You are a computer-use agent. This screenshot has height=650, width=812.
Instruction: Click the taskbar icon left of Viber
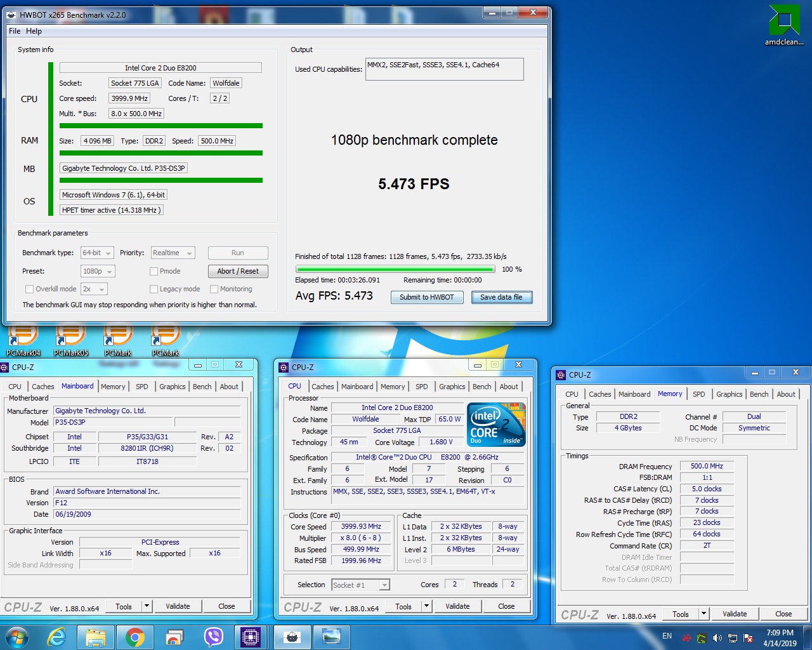(x=174, y=637)
